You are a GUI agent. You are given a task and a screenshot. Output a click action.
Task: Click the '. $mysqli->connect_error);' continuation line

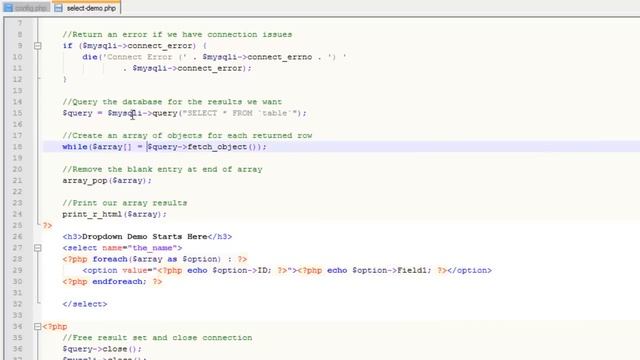pyautogui.click(x=187, y=68)
